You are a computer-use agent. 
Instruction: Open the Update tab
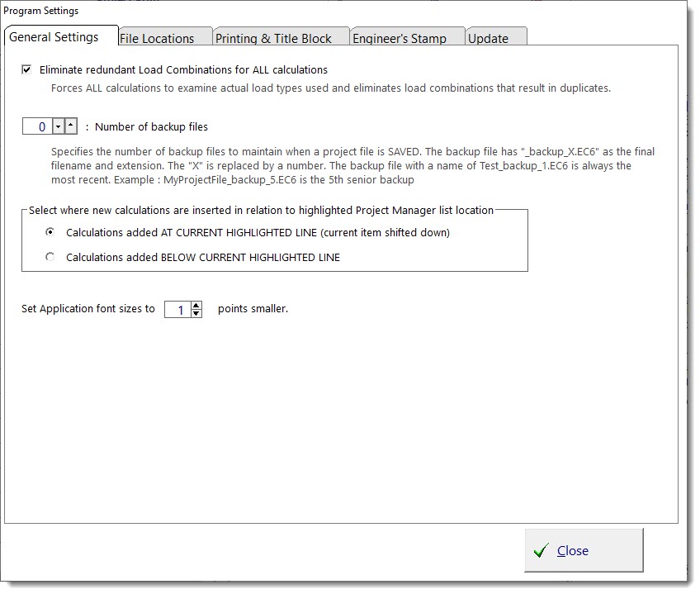tap(488, 38)
